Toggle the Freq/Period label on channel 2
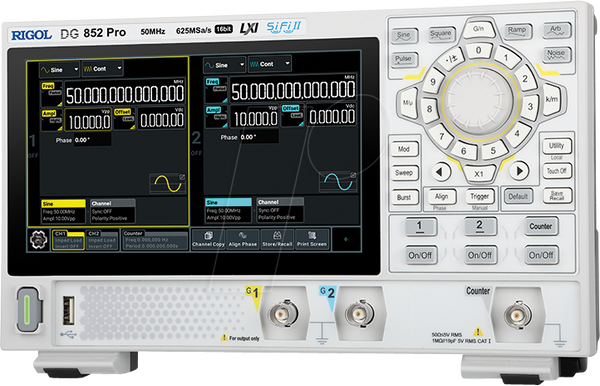 point(216,91)
